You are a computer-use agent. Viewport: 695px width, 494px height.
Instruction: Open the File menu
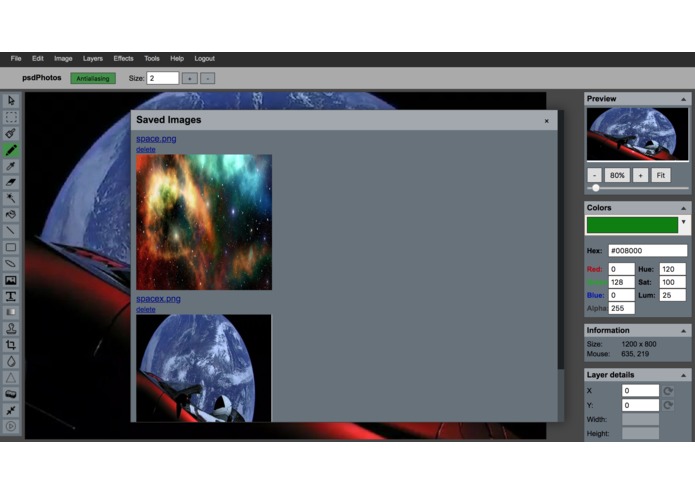pos(16,58)
